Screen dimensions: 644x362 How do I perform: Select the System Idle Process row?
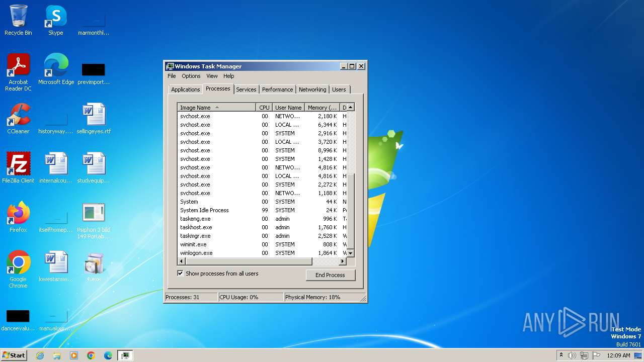coord(262,210)
